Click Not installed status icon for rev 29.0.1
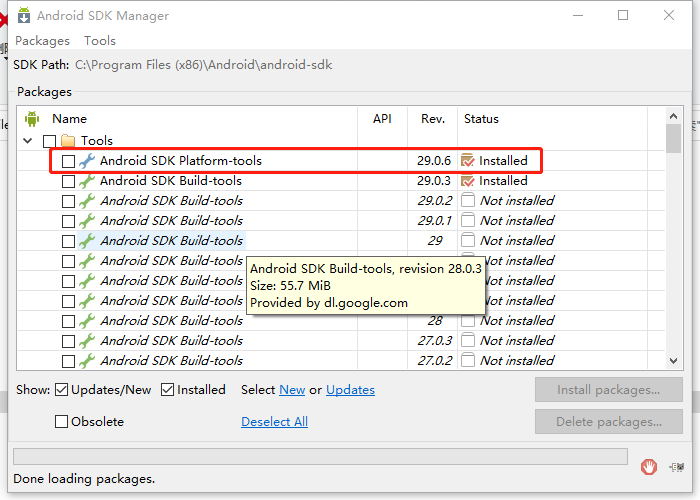Screen dimensions: 700x500 point(467,220)
